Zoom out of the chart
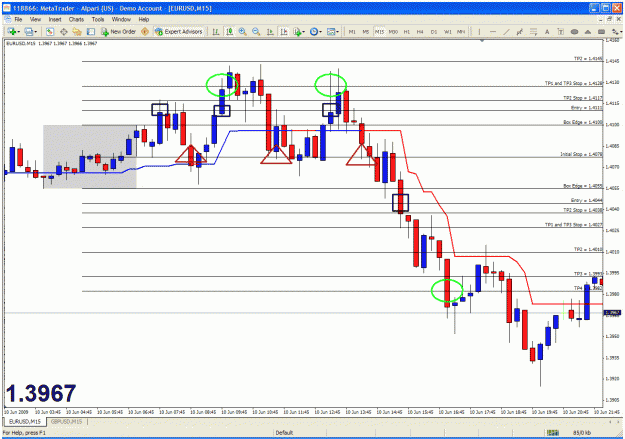 [x=256, y=31]
